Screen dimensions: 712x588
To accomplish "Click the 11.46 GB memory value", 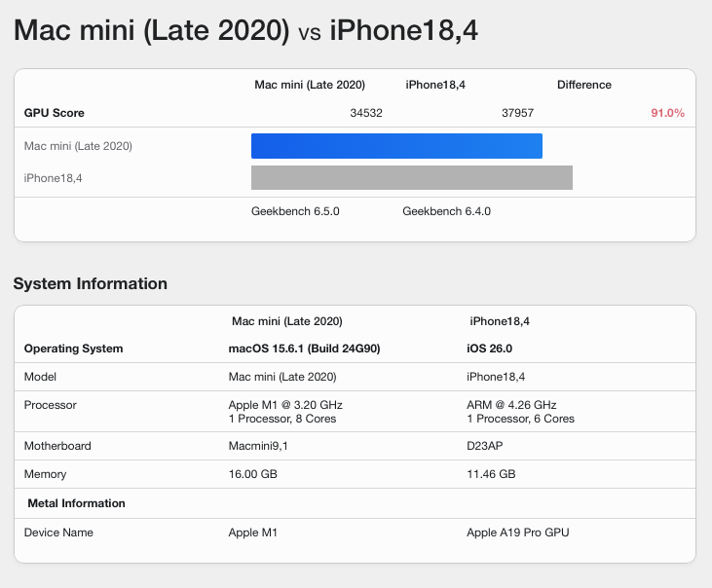I will tap(491, 474).
